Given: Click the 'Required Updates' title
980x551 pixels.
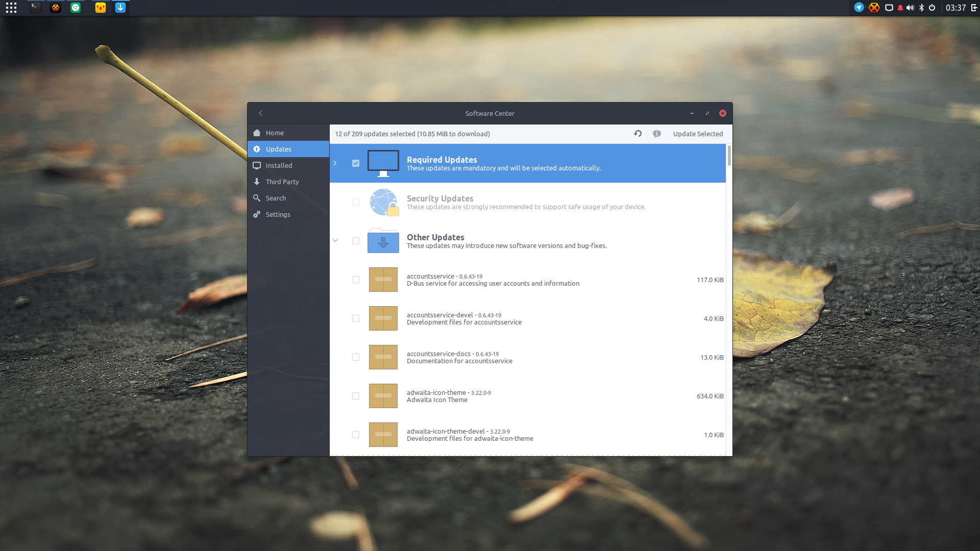Looking at the screenshot, I should point(442,160).
